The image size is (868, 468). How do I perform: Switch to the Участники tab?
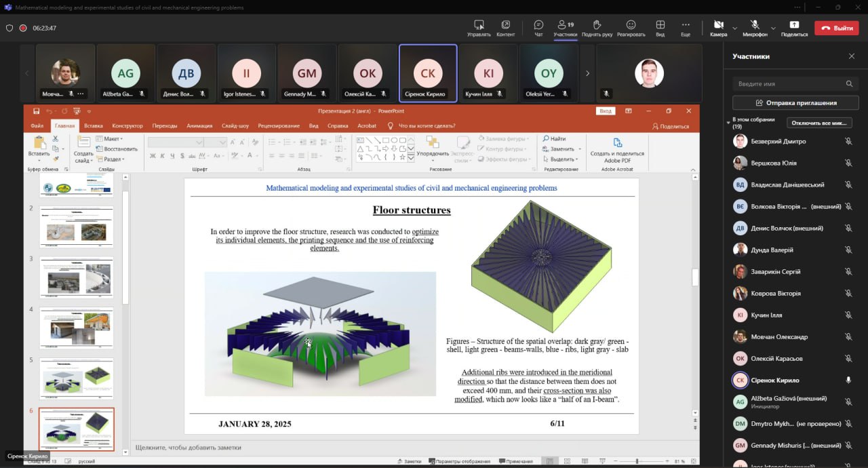pyautogui.click(x=566, y=28)
